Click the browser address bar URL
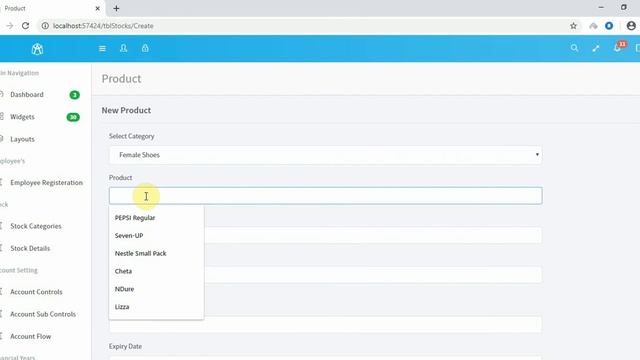This screenshot has height=360, width=640. point(103,26)
